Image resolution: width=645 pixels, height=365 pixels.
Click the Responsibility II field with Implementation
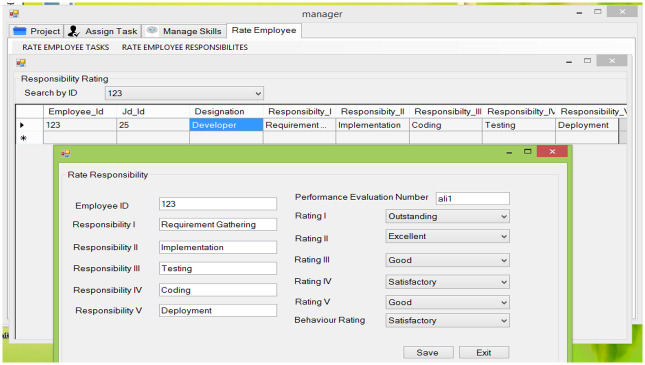pos(218,247)
